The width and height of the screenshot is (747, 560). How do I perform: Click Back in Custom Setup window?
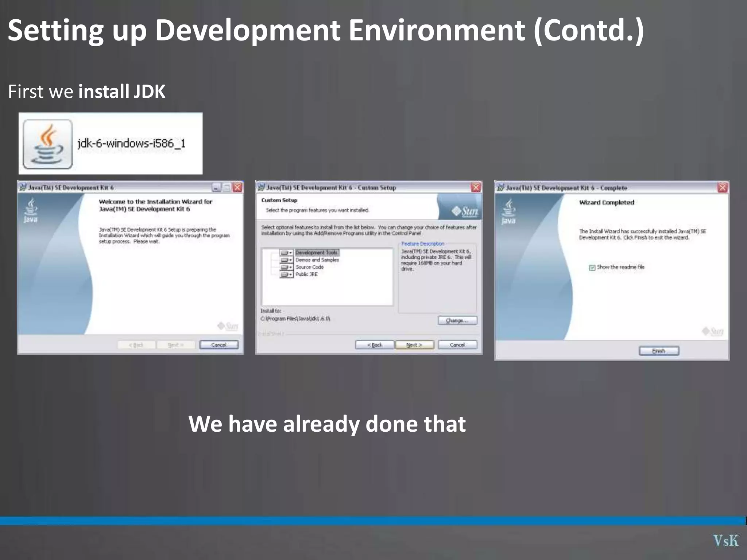(375, 345)
